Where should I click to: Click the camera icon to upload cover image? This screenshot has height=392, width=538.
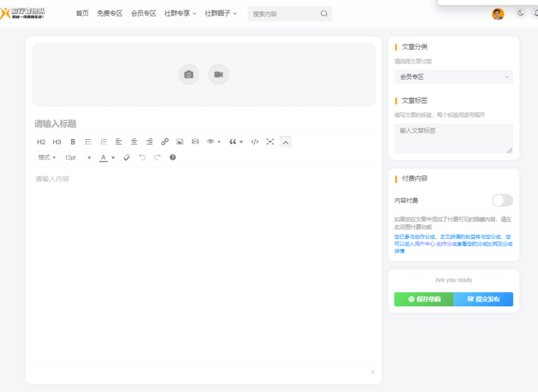tap(189, 74)
